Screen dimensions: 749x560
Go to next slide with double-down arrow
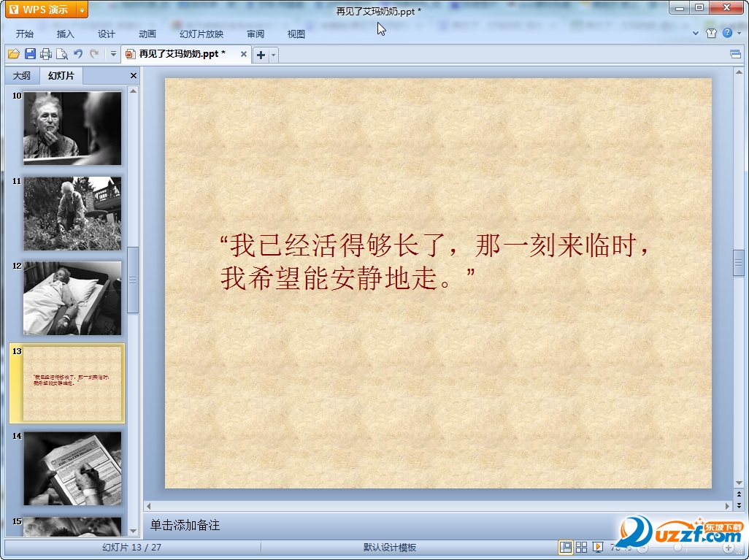coord(739,505)
